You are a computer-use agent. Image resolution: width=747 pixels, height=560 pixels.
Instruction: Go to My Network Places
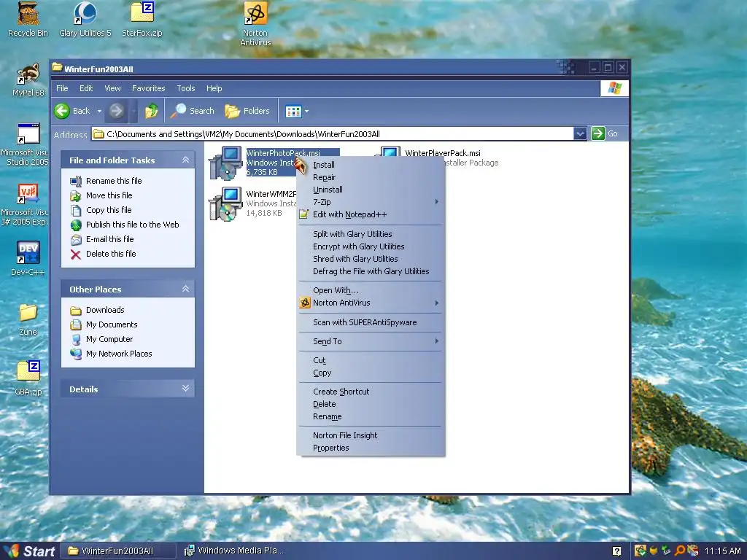pyautogui.click(x=111, y=354)
